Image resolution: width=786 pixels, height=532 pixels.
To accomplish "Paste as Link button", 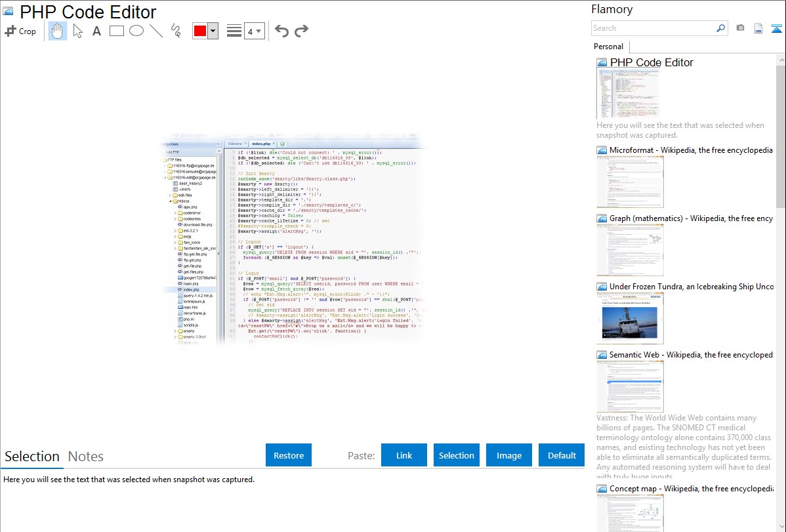I will (x=404, y=455).
